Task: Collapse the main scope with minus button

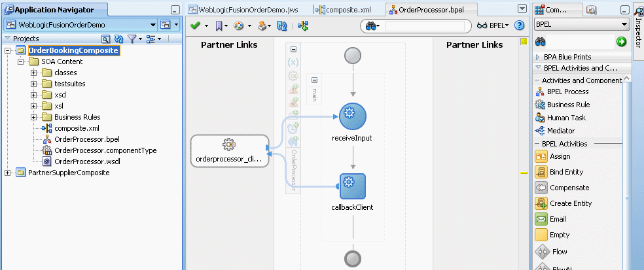Action: [x=314, y=80]
